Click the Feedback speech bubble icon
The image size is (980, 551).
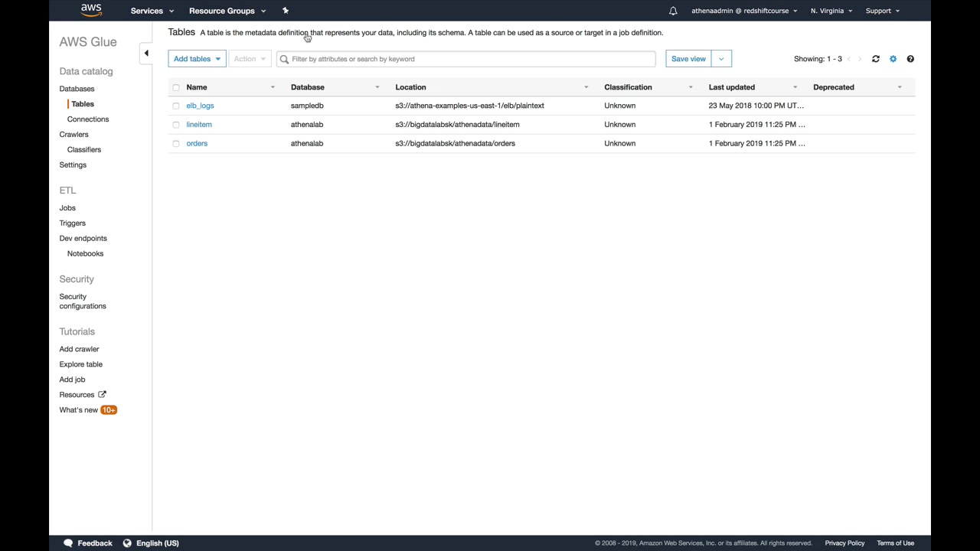tap(68, 543)
